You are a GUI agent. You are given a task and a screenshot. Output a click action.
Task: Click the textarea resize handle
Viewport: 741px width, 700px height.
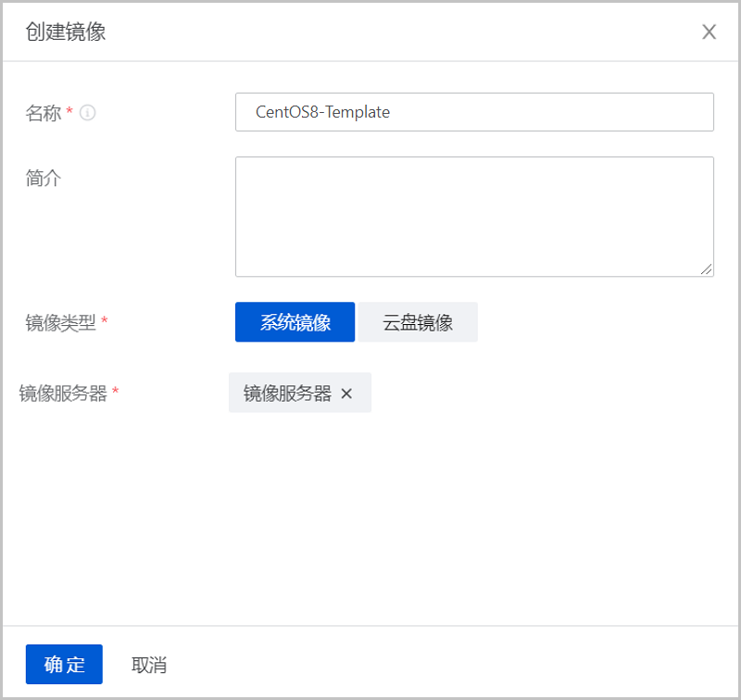707,269
